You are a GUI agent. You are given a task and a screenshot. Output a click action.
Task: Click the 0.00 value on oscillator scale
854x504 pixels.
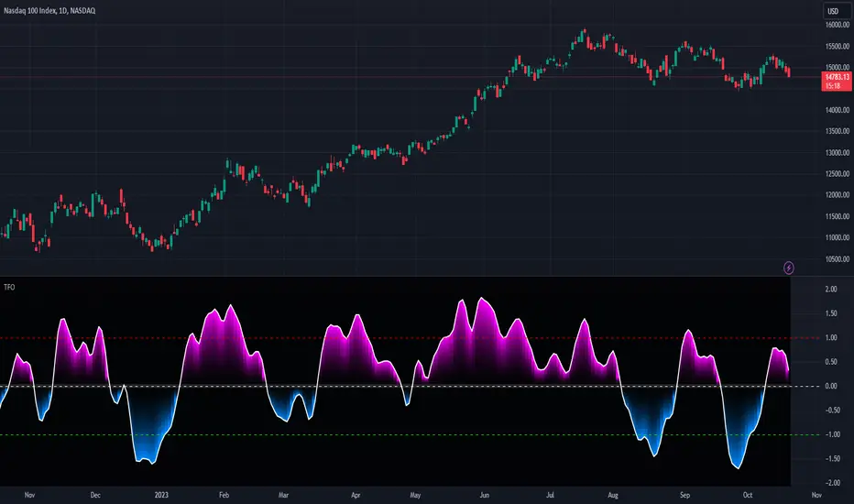830,386
